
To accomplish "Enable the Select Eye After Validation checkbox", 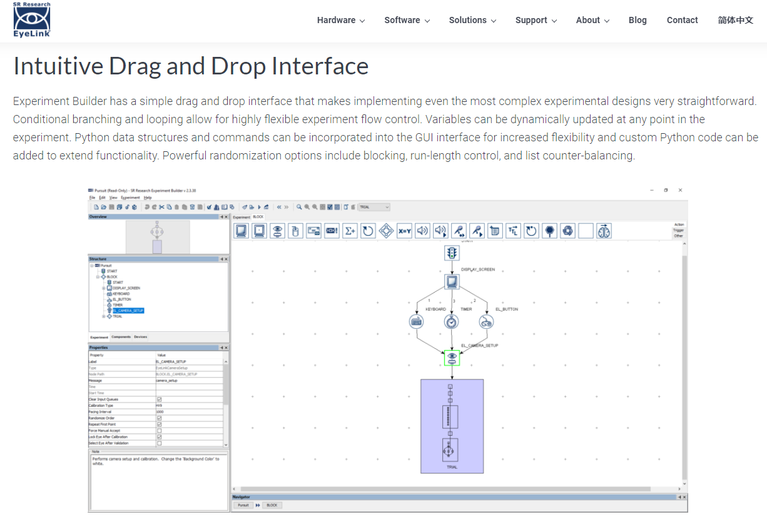I will coord(159,443).
